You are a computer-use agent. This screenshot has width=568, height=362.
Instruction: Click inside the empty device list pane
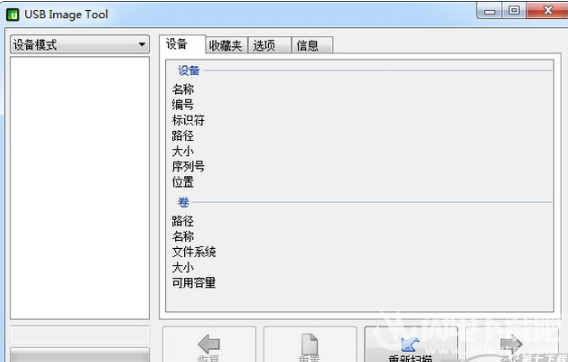tap(80, 188)
